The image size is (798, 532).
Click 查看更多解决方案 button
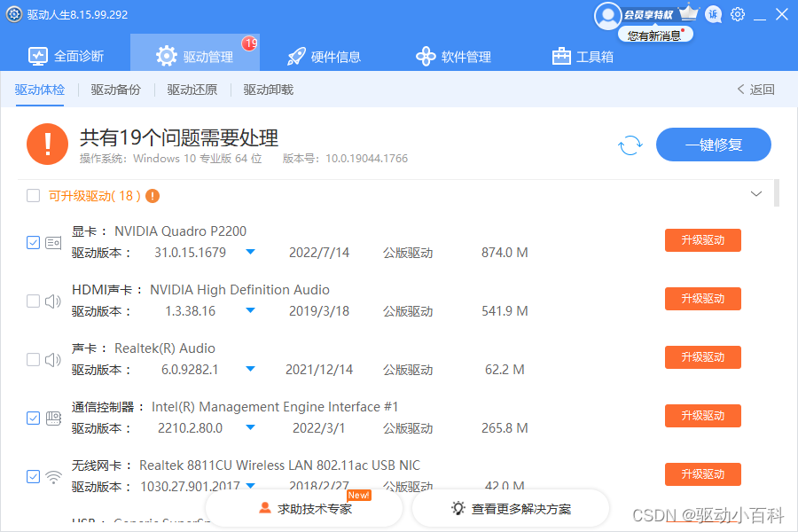(x=511, y=509)
